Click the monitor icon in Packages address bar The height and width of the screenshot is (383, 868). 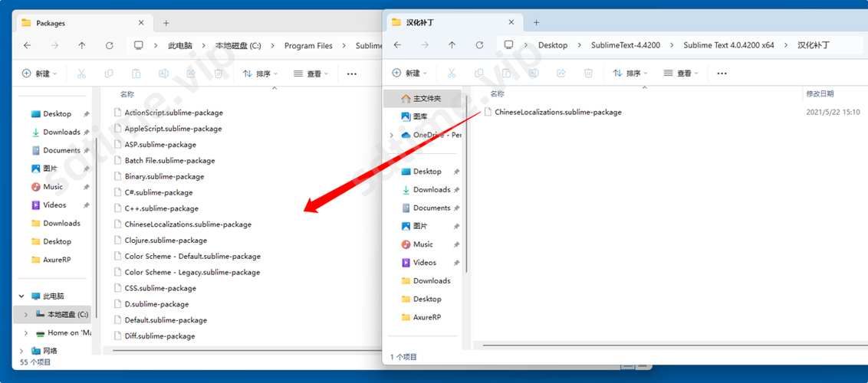(138, 46)
